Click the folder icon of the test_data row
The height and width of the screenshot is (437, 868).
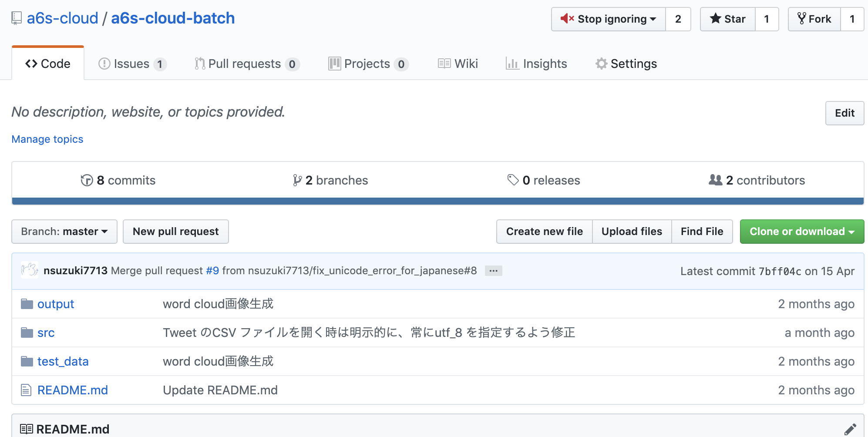[27, 361]
